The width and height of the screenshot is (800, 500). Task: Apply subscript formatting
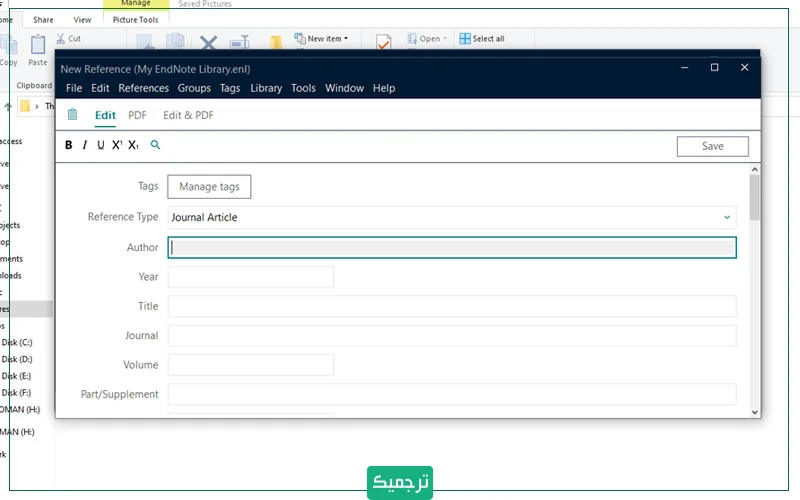click(x=133, y=145)
